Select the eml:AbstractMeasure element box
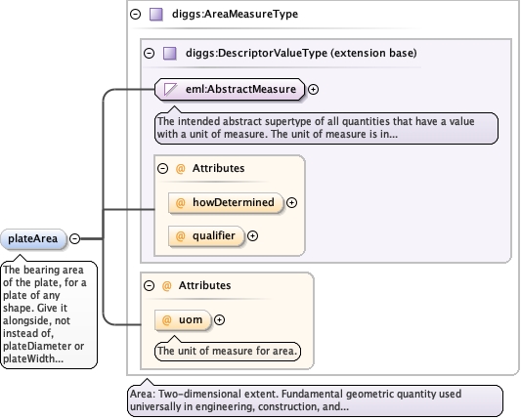The width and height of the screenshot is (521, 420). click(230, 89)
